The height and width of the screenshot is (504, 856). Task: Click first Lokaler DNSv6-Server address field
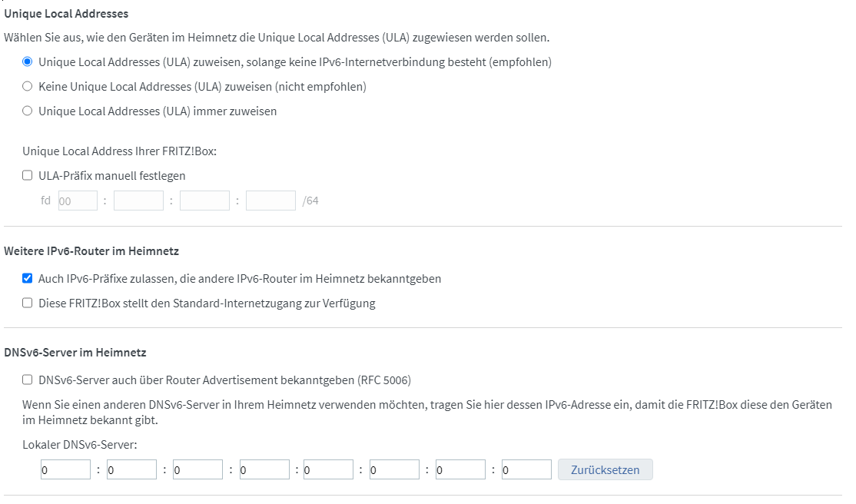65,469
